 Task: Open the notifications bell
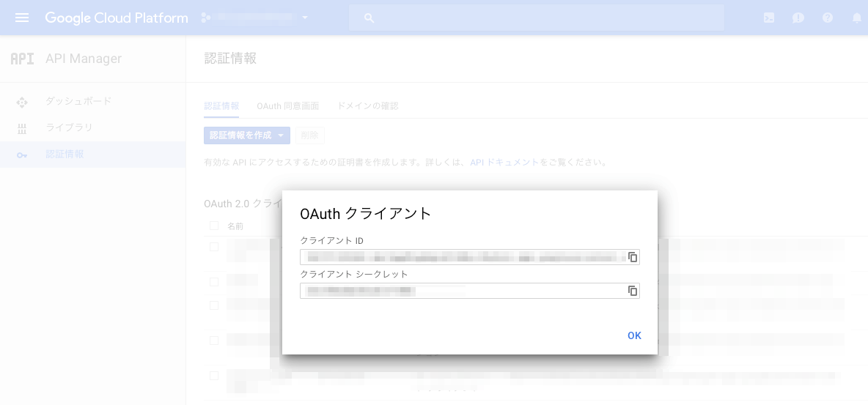(856, 18)
